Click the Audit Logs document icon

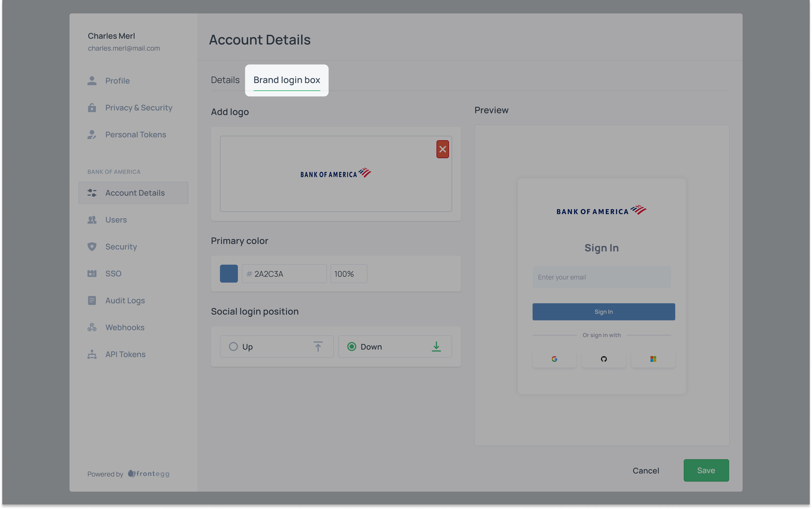92,301
